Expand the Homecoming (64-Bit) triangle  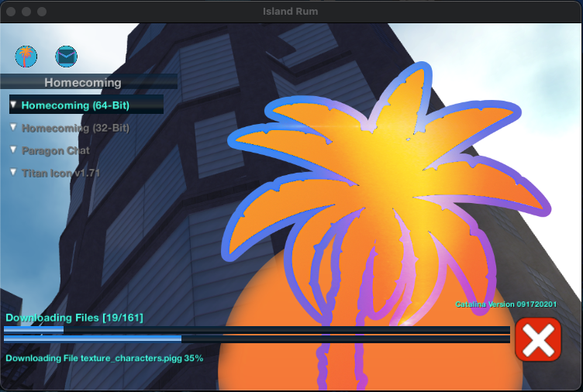(x=13, y=105)
